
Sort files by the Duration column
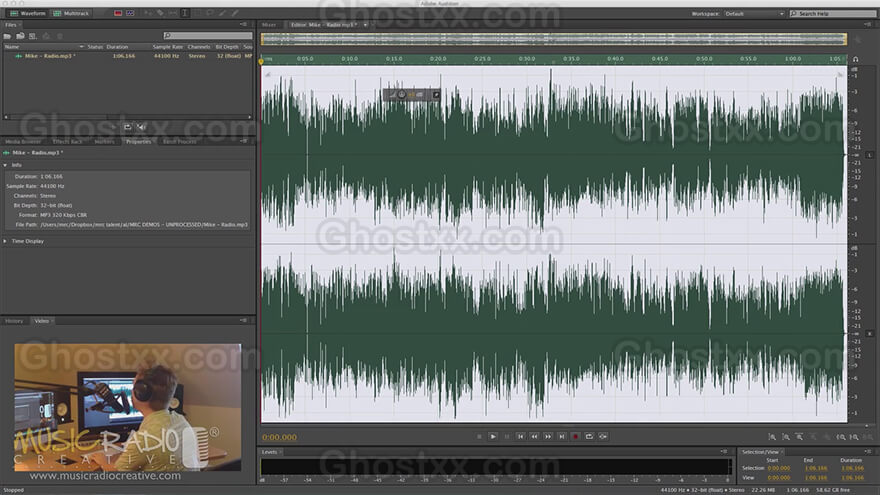[x=117, y=47]
